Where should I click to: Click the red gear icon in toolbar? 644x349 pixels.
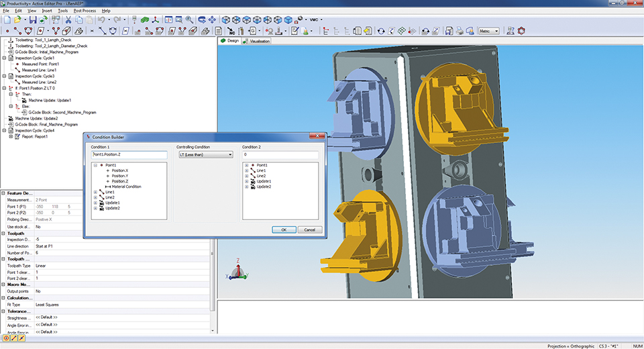point(521,31)
